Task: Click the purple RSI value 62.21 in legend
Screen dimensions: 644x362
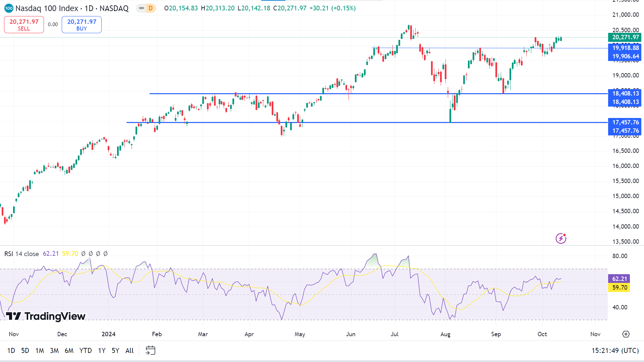Action: point(51,254)
